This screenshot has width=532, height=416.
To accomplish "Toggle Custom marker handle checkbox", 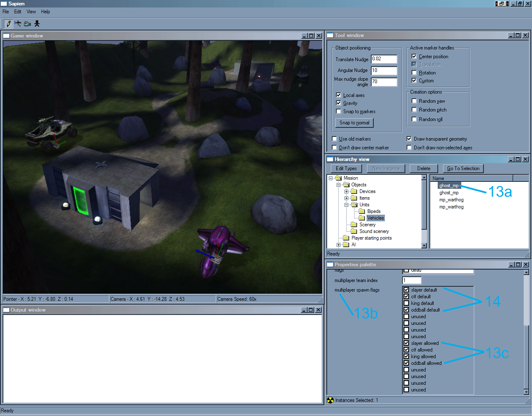I will [x=414, y=81].
